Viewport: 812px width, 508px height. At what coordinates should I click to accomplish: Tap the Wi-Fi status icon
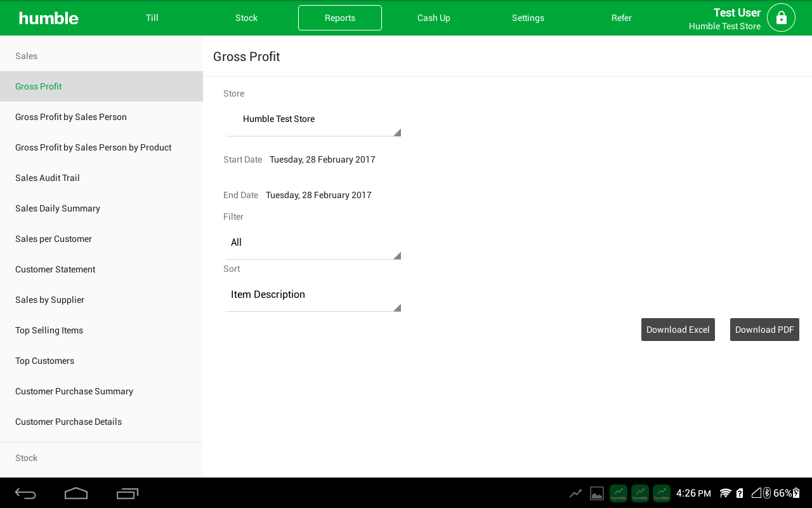point(726,493)
